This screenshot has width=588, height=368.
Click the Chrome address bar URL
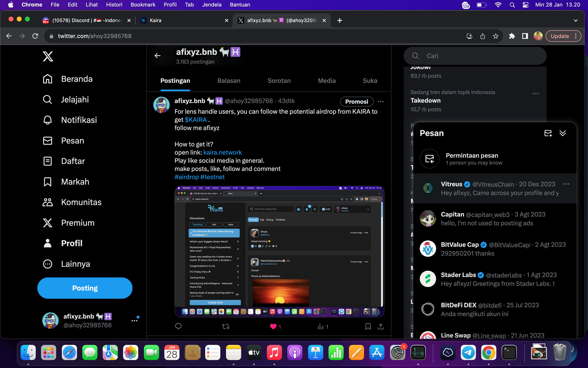95,36
